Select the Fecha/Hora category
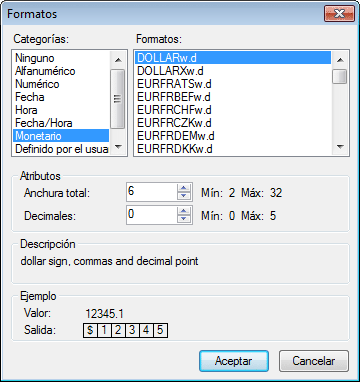This screenshot has width=360, height=382. click(x=61, y=123)
